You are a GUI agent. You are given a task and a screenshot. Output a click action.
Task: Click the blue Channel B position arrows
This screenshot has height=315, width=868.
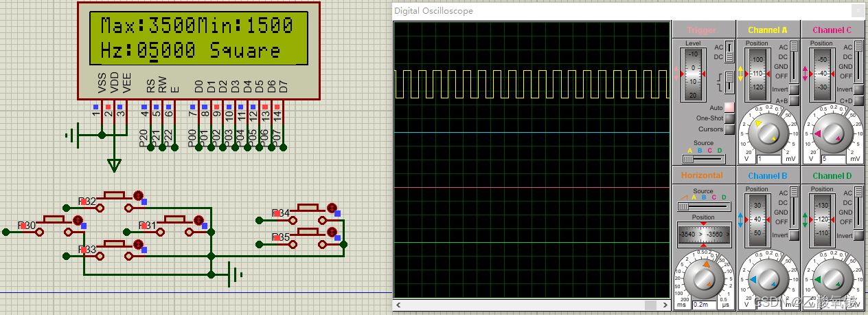pyautogui.click(x=741, y=219)
